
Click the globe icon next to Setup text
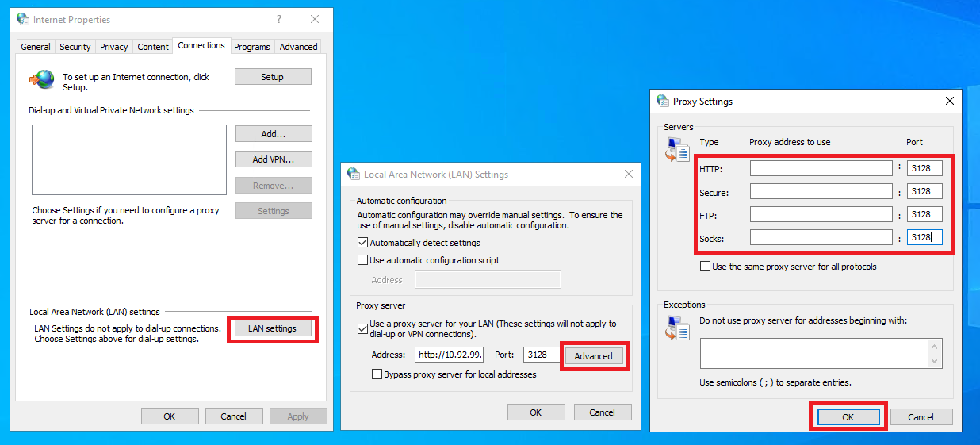(42, 79)
